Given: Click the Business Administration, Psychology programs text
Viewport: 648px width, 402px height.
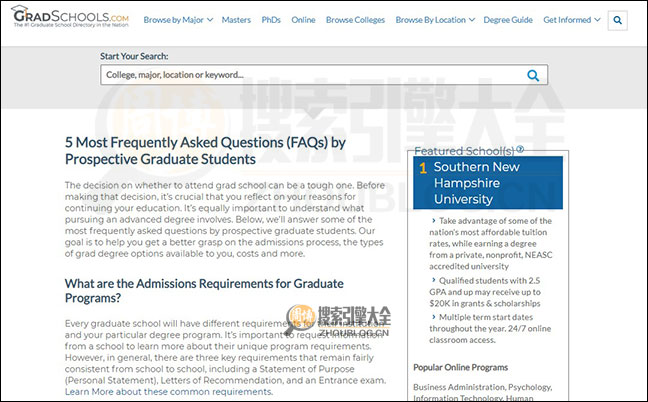Looking at the screenshot, I should point(483,392).
